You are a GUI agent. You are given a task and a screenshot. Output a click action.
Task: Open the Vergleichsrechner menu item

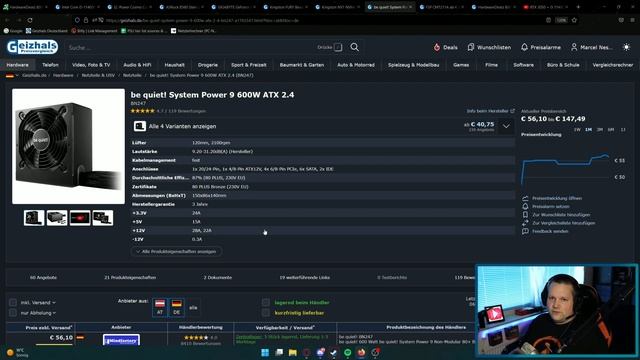pos(613,65)
